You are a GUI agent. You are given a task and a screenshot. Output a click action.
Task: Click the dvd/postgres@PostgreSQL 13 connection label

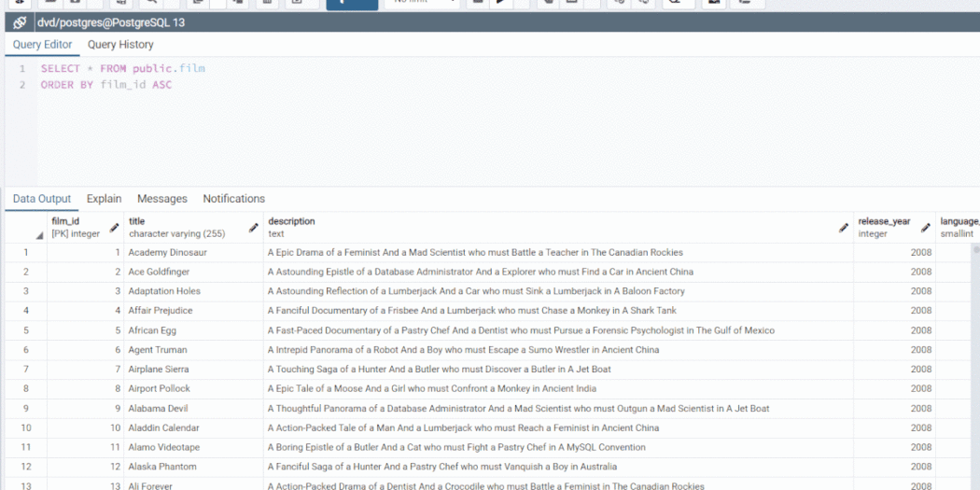coord(111,23)
